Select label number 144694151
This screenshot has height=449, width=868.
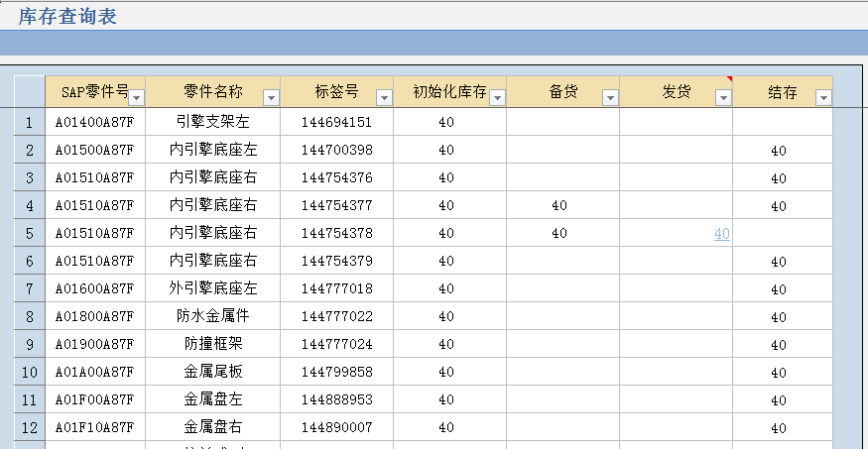[336, 122]
